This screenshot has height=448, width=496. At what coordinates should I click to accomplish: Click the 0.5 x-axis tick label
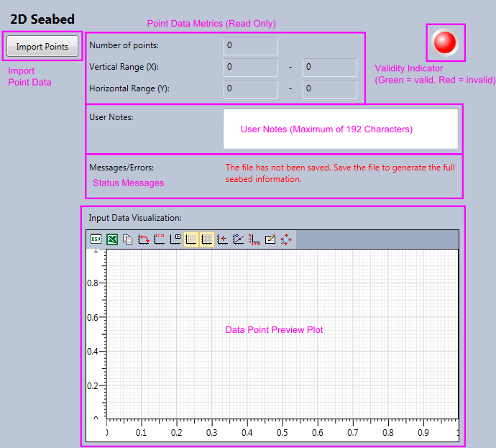pos(283,432)
